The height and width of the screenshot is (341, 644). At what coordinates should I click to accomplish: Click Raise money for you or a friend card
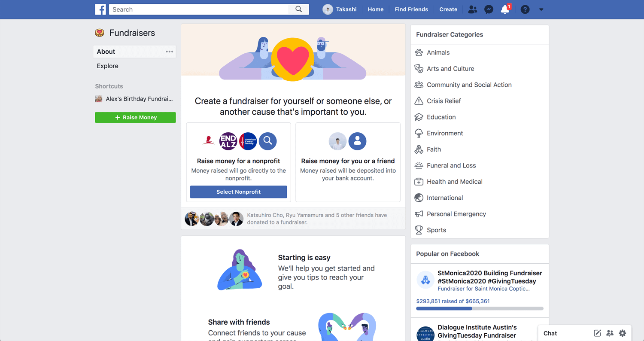pos(348,162)
